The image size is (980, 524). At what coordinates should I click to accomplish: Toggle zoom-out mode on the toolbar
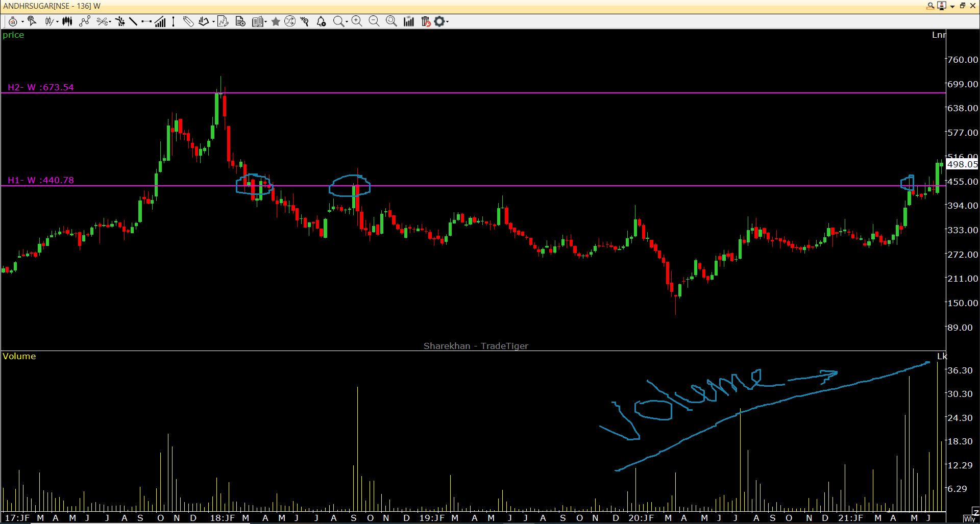point(374,21)
